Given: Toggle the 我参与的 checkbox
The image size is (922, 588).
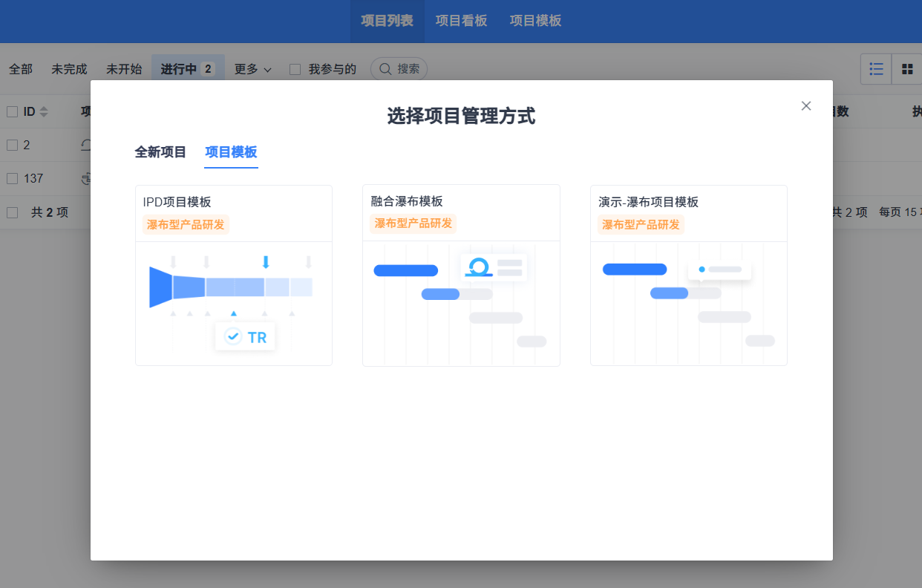Looking at the screenshot, I should pyautogui.click(x=295, y=69).
